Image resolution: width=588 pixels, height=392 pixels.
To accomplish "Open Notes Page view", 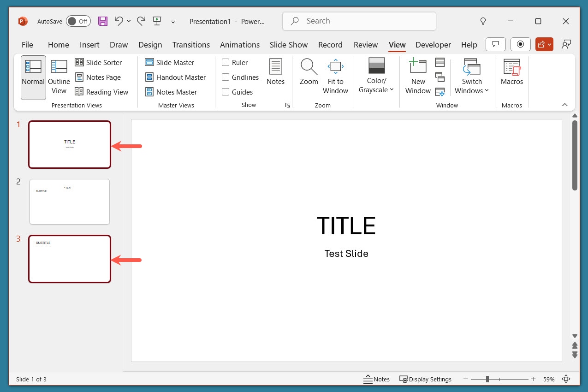I will 98,77.
